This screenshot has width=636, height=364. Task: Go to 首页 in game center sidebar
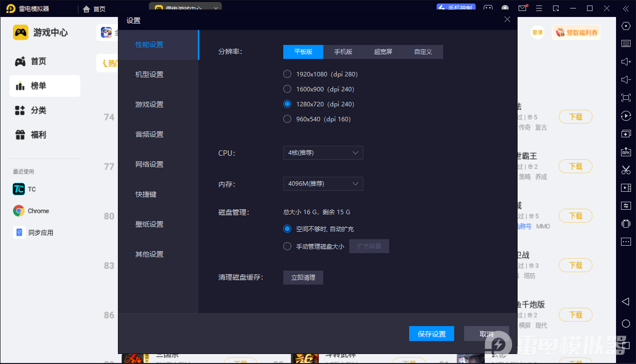click(44, 61)
